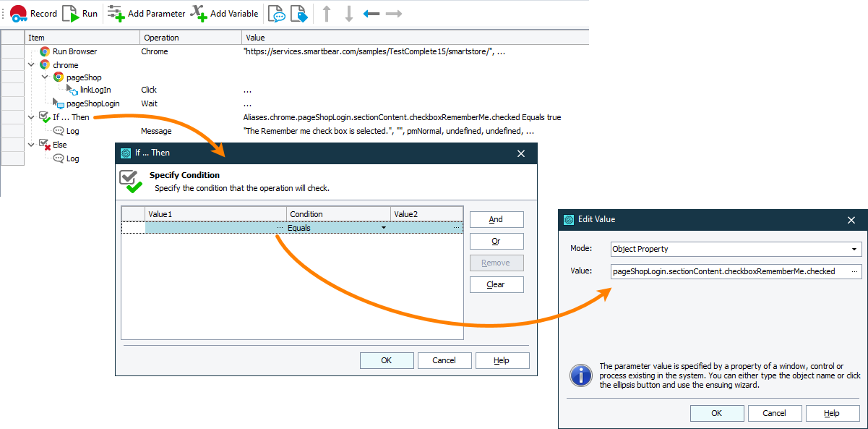Click the And button in Specify Condition

pos(497,219)
